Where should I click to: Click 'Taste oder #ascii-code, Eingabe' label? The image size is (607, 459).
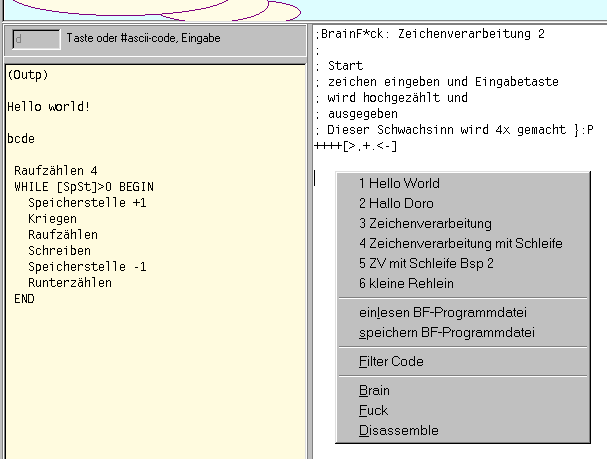(x=143, y=38)
